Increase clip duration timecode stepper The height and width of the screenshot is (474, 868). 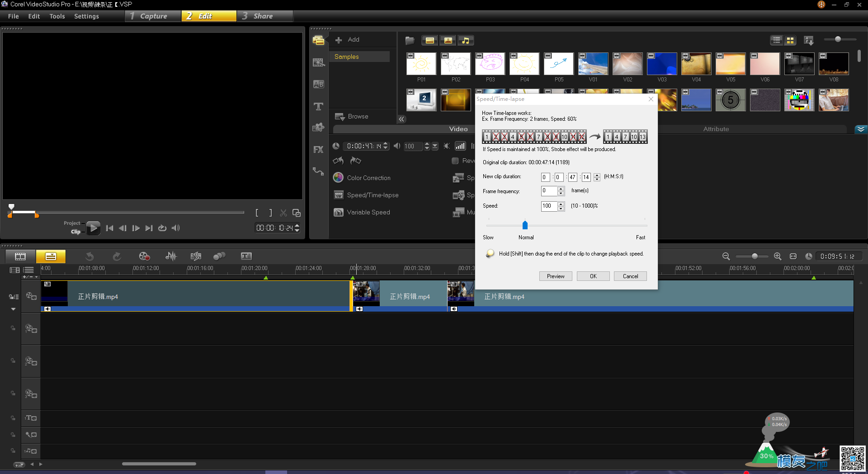[386, 144]
